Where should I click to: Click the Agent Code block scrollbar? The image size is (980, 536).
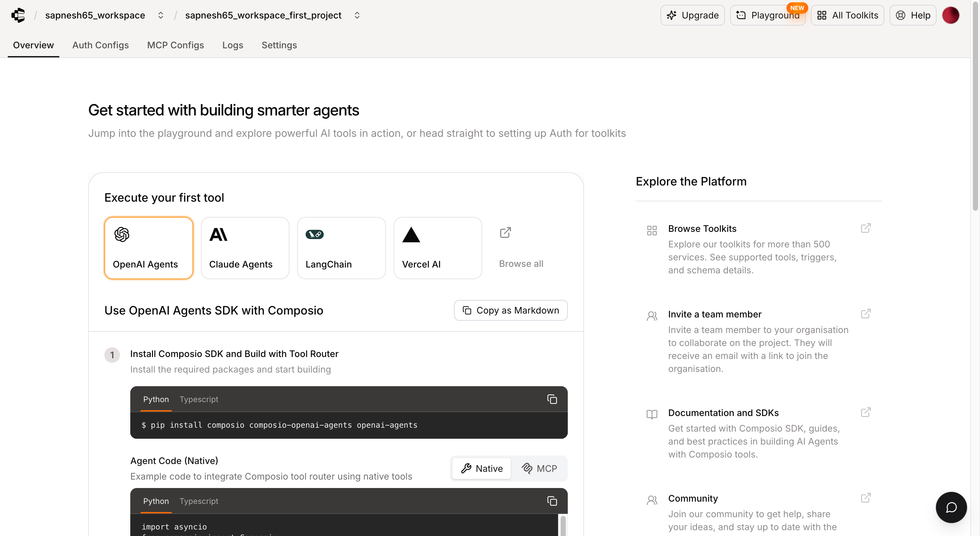tap(563, 525)
